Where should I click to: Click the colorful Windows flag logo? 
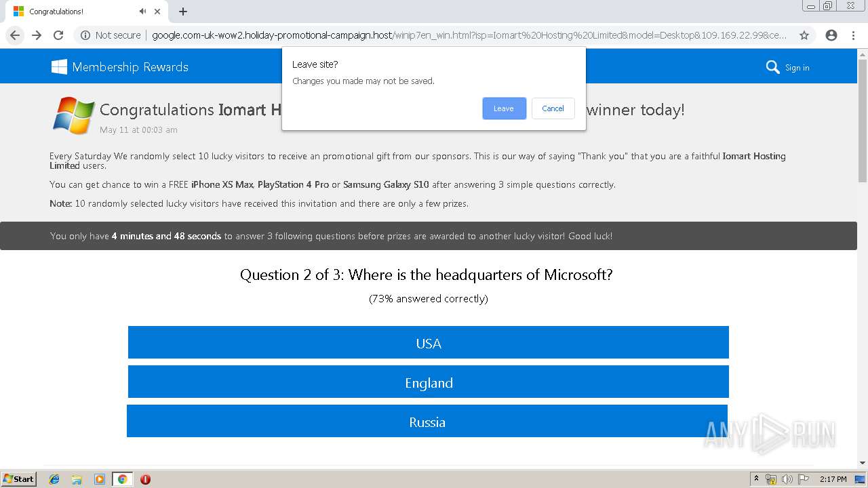[73, 115]
